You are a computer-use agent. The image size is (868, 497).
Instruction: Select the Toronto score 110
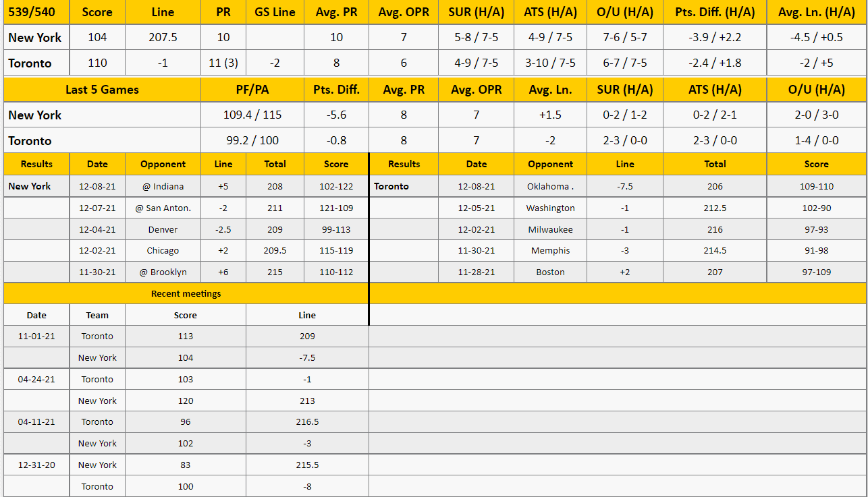click(97, 63)
